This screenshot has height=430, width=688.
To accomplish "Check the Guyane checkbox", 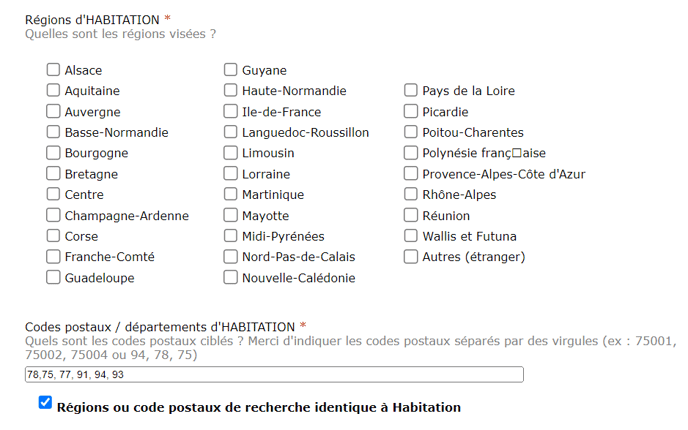I will tap(230, 70).
